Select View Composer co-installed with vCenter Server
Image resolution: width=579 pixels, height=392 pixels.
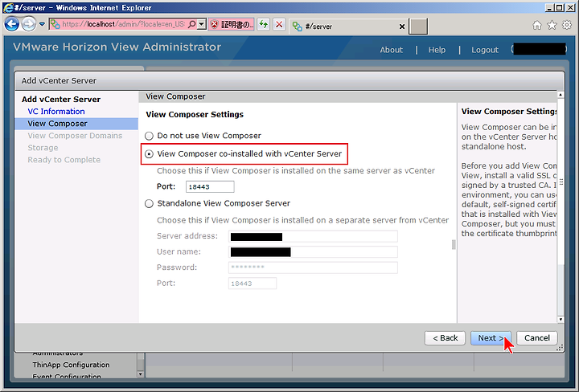149,154
